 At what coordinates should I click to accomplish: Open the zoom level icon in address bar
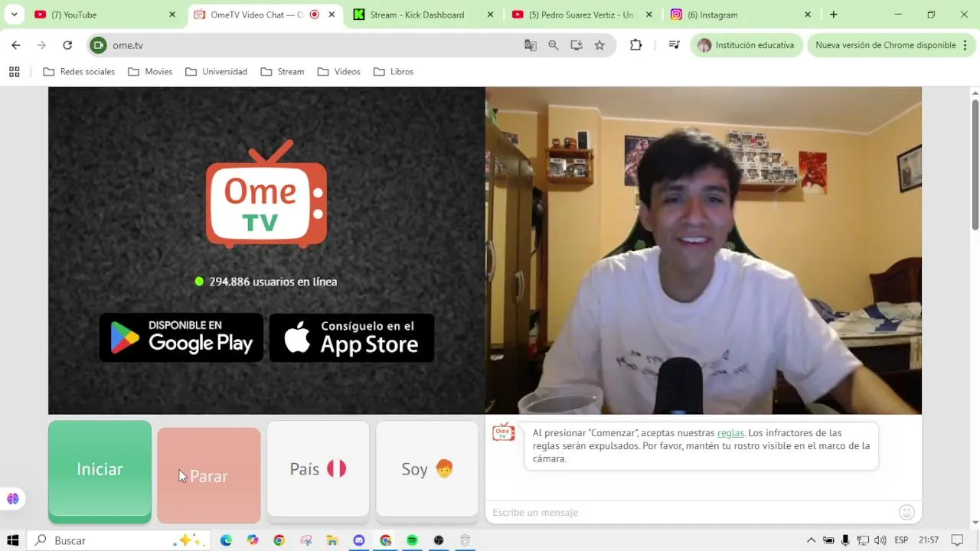pos(554,45)
